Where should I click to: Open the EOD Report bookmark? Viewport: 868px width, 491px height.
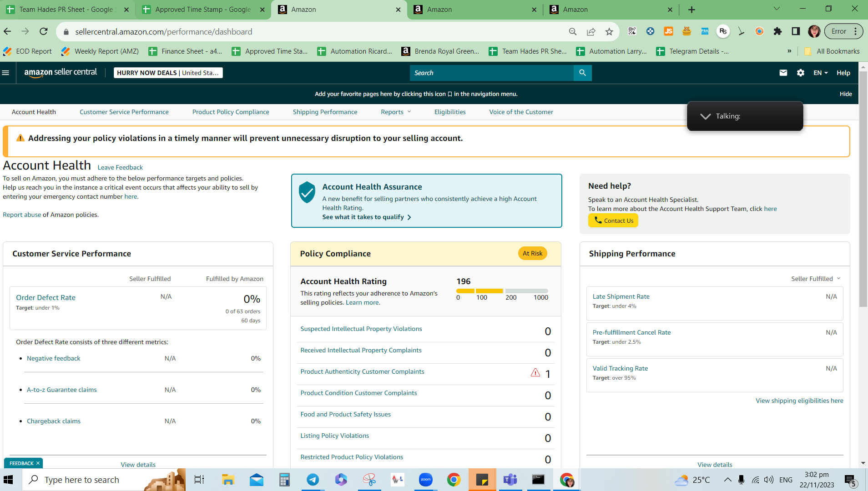tap(27, 51)
